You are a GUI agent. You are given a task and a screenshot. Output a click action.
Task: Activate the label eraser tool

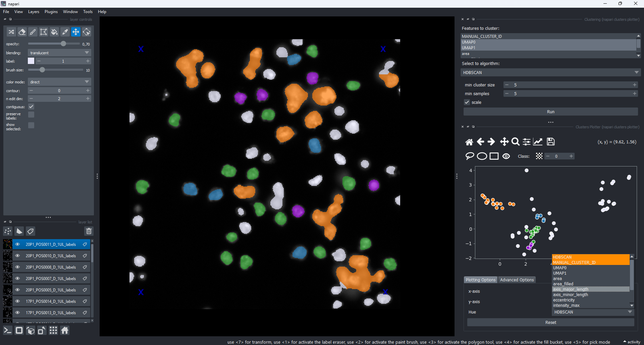[22, 32]
